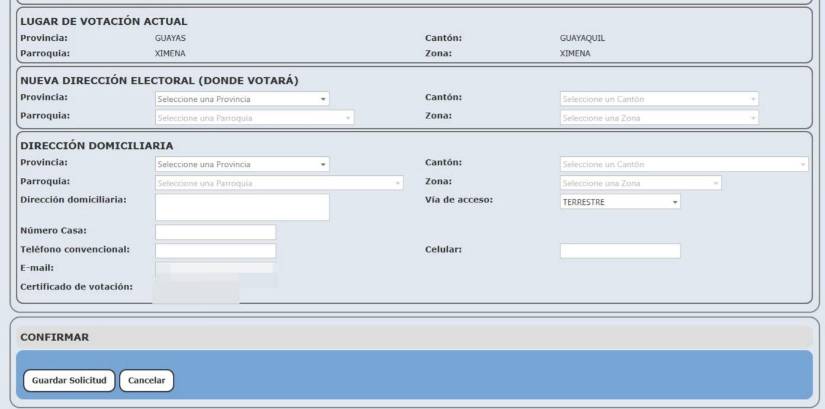Open Zona dropdown in Dirección Domiciliaria
This screenshot has height=409, width=825.
click(641, 183)
